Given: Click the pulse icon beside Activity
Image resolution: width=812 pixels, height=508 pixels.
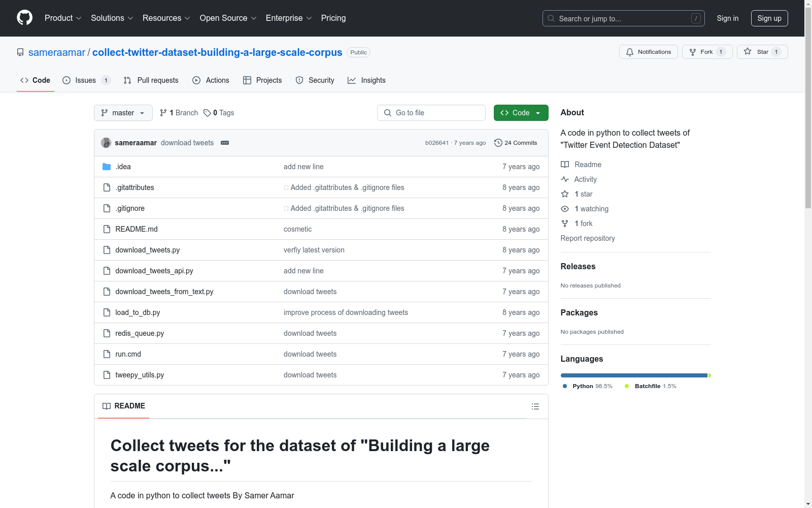Looking at the screenshot, I should [565, 179].
